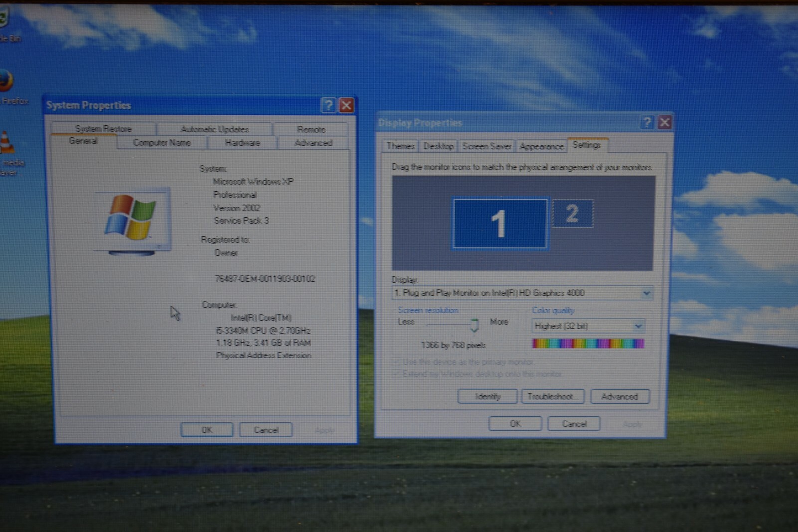Open the Hardware tab
Image resolution: width=798 pixels, height=532 pixels.
click(x=242, y=143)
